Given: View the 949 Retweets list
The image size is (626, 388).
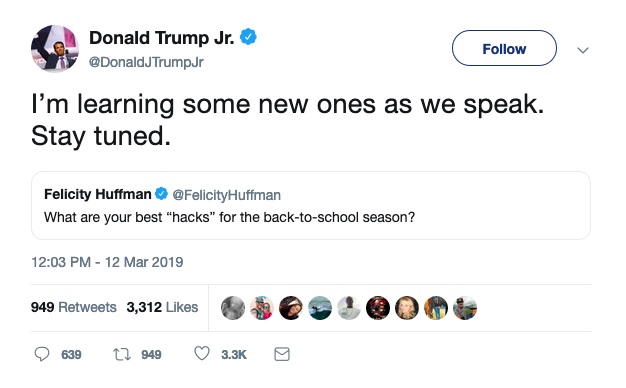Looking at the screenshot, I should [73, 307].
